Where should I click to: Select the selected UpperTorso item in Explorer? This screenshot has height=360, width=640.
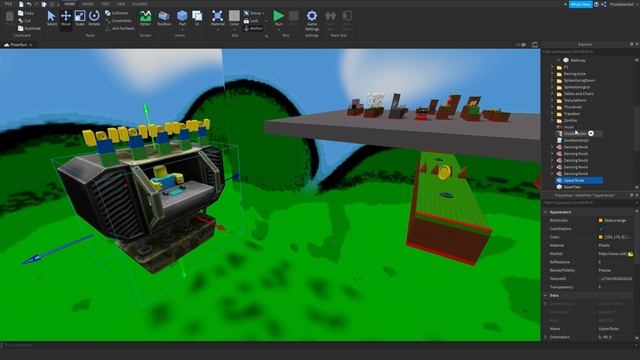coord(579,180)
